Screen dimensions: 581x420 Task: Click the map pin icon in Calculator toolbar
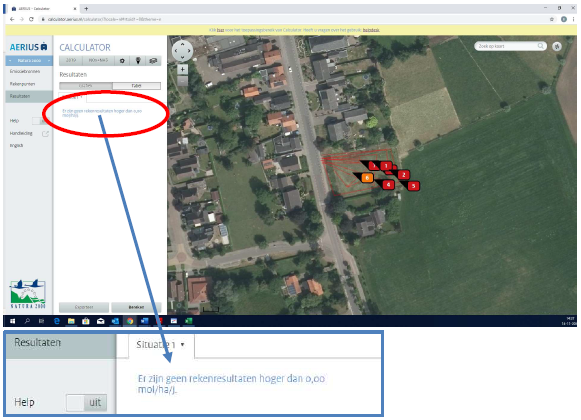pos(138,60)
